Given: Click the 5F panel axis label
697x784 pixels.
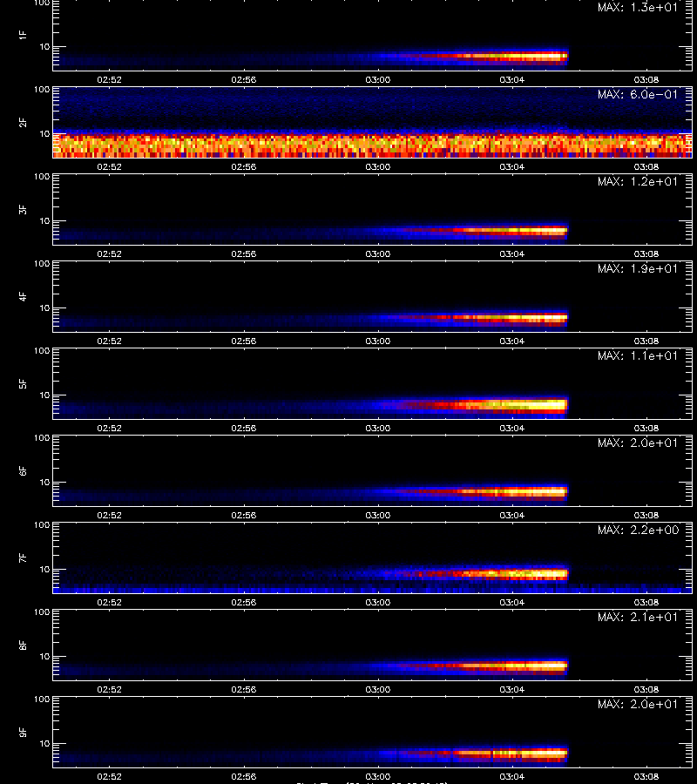Looking at the screenshot, I should 23,384.
